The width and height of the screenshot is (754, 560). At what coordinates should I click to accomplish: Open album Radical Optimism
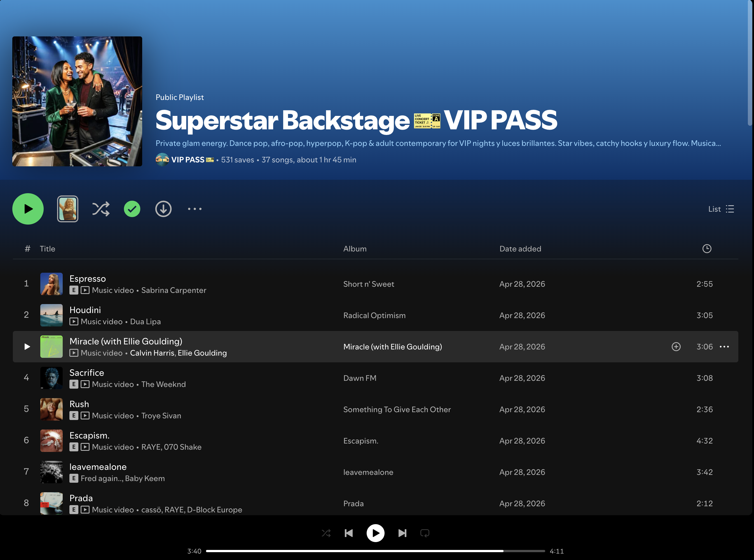374,316
